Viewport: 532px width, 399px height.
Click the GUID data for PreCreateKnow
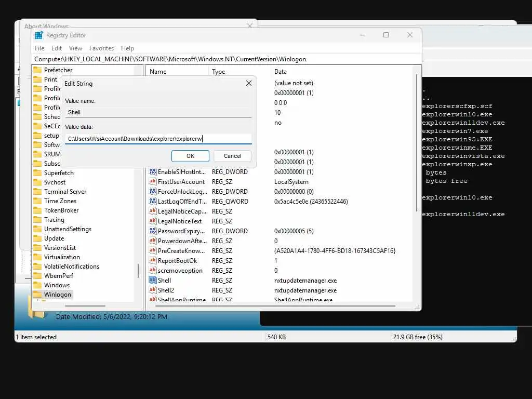(x=335, y=251)
